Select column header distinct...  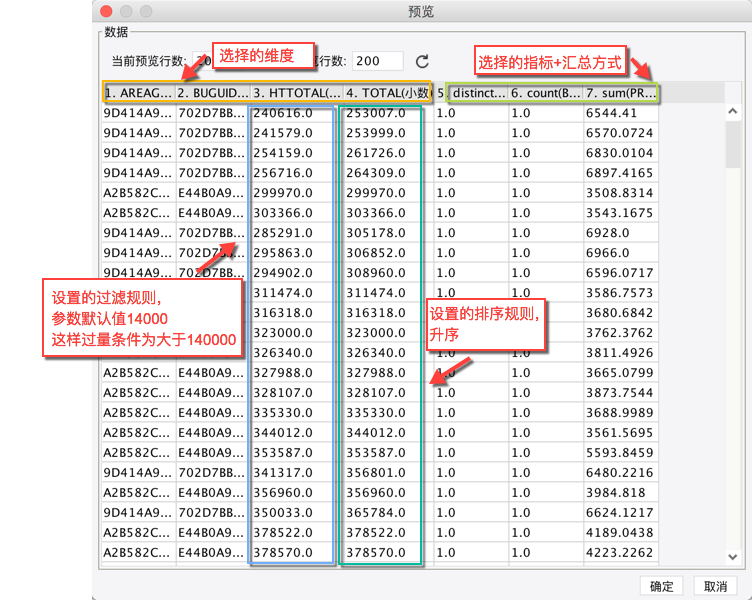471,93
